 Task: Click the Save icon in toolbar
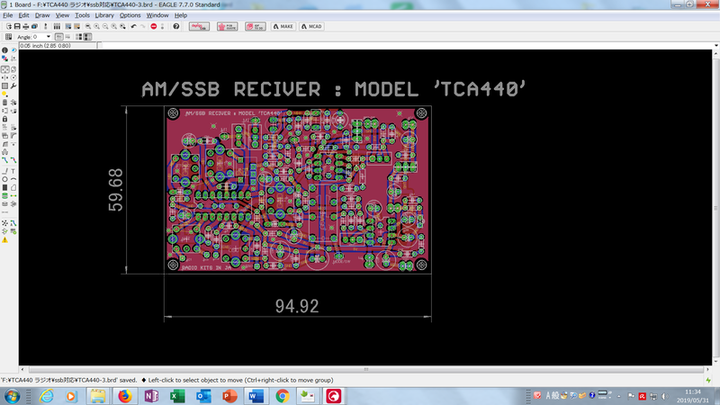click(17, 26)
